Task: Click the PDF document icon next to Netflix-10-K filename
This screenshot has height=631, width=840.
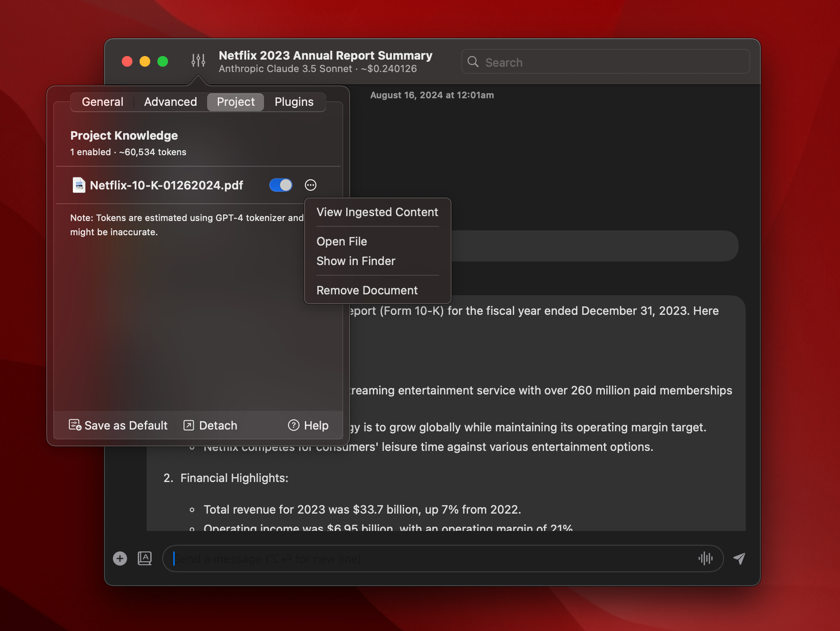Action: point(79,185)
